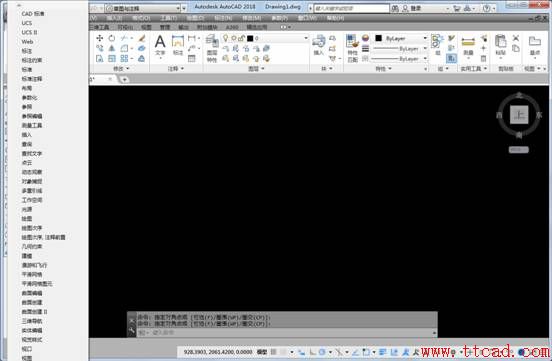The image size is (552, 361).
Task: Switch to the A360 ribbon tab
Action: click(232, 27)
